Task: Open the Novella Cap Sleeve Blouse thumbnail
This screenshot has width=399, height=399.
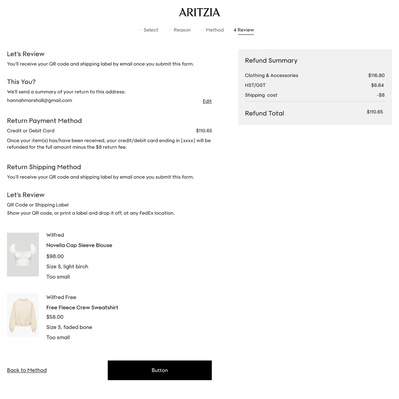Action: point(23,254)
